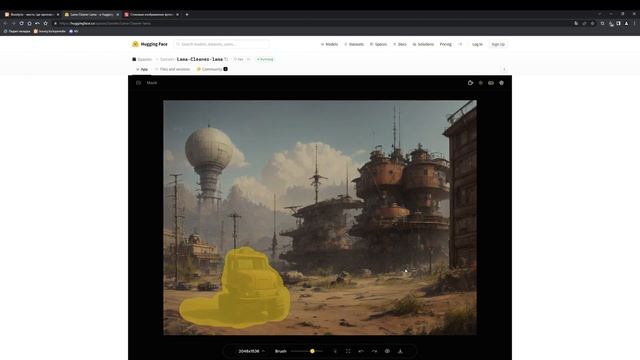Copy the space name with copy icon

click(227, 59)
